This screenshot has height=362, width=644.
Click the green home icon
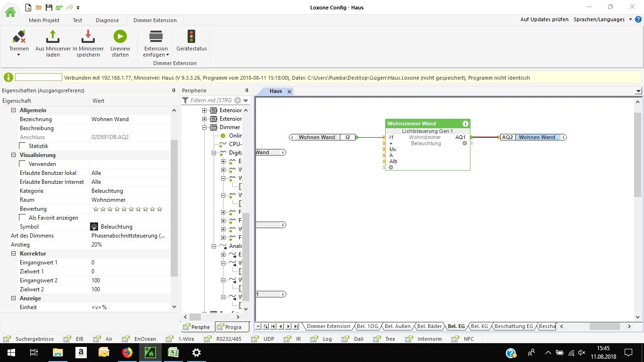10,12
